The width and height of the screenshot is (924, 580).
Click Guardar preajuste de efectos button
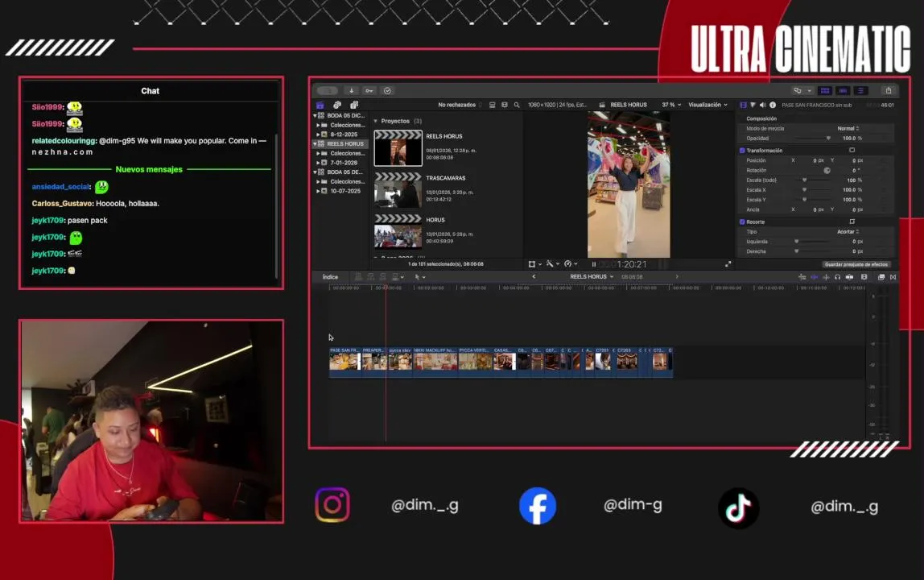pos(856,264)
